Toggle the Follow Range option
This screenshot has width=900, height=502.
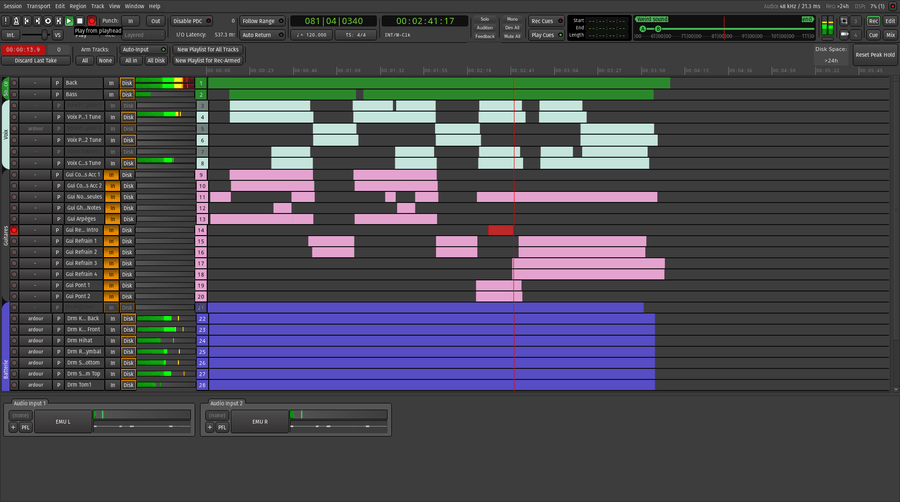point(258,20)
